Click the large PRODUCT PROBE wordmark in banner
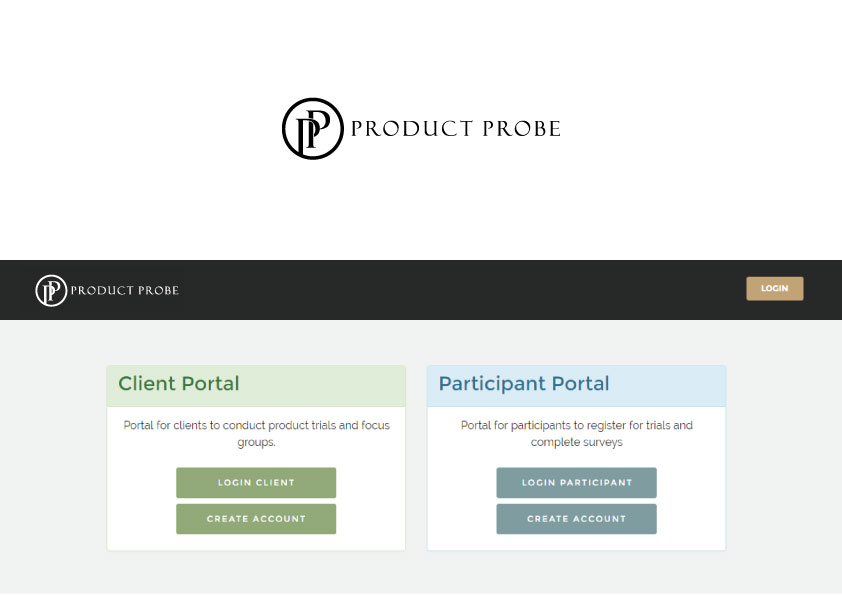Image resolution: width=842 pixels, height=595 pixels. click(455, 129)
